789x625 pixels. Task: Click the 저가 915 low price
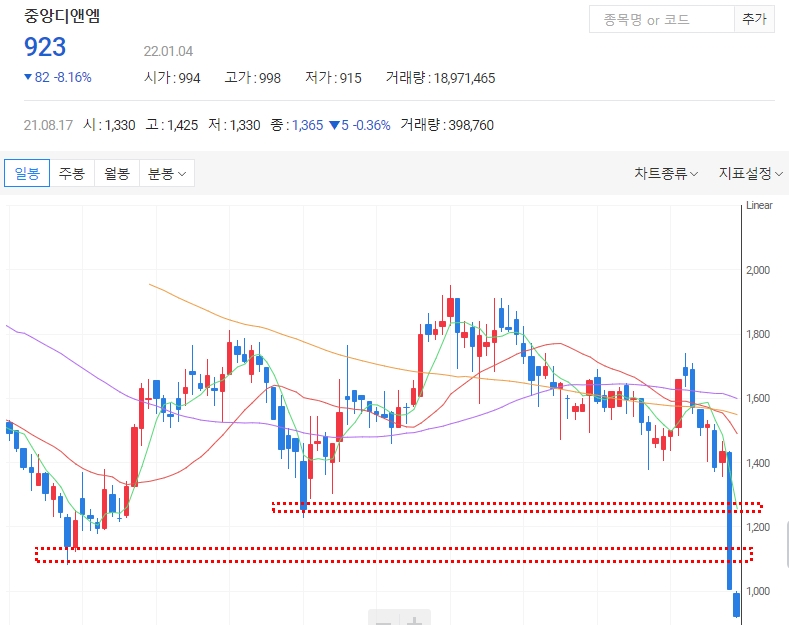pyautogui.click(x=333, y=78)
